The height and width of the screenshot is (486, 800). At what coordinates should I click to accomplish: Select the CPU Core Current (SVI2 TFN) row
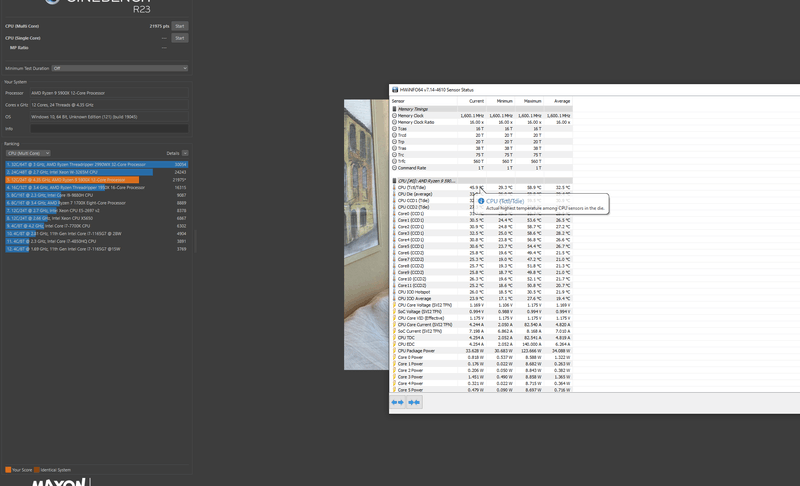coord(481,324)
